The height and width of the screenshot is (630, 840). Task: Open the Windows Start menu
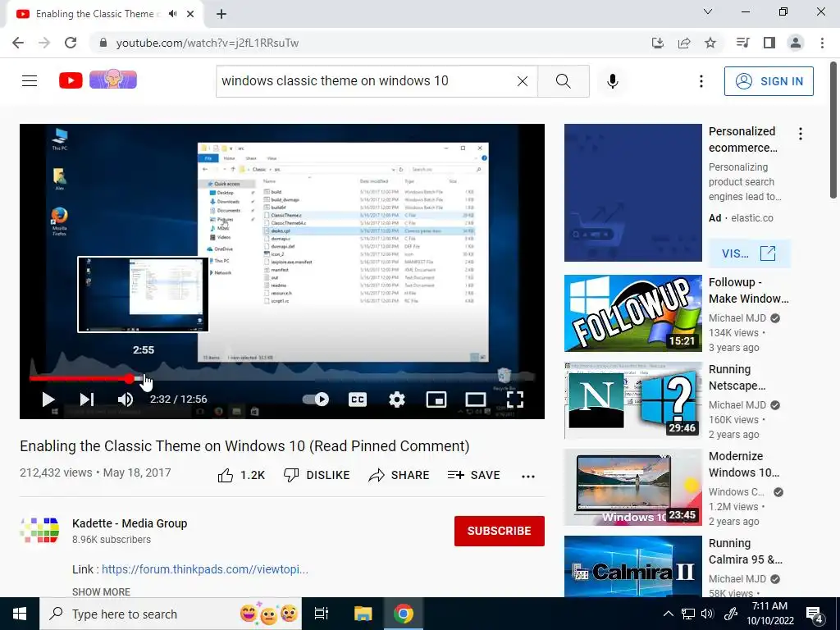click(x=20, y=614)
